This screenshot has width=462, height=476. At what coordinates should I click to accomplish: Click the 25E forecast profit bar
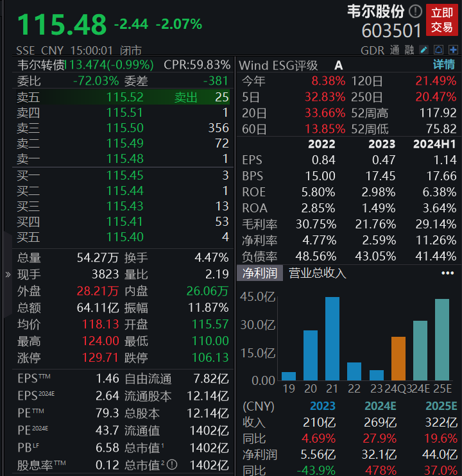tap(442, 339)
